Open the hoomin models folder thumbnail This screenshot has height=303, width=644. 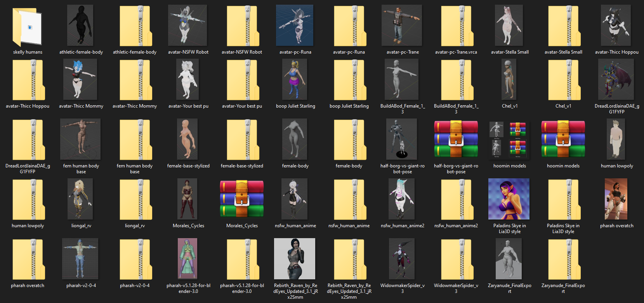pos(509,139)
